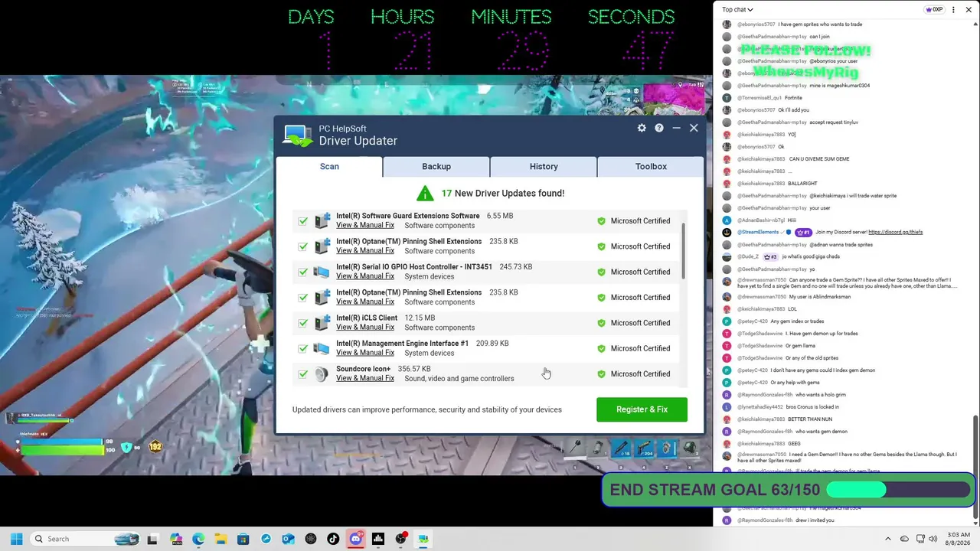Click the driver list scrollbar
Viewport: 980px width, 551px height.
[x=683, y=251]
